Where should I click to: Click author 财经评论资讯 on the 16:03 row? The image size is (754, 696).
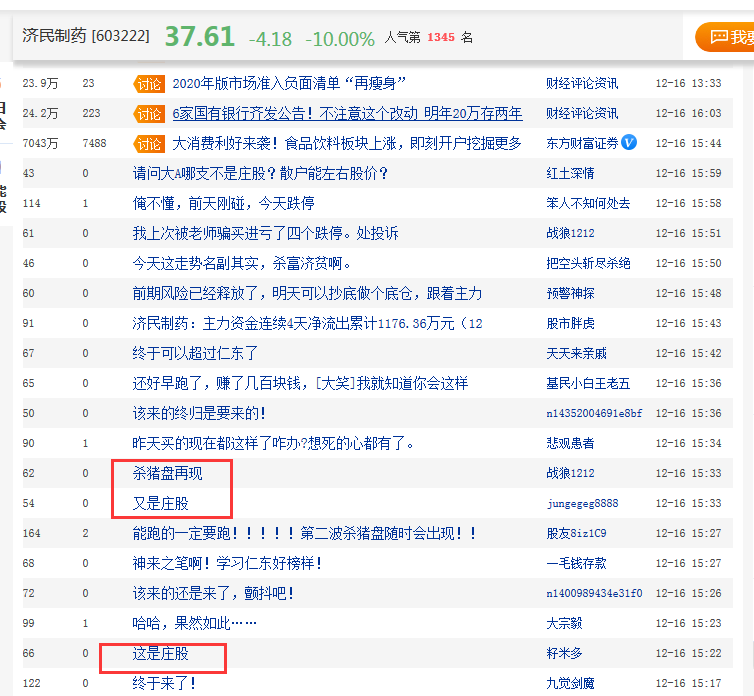(x=582, y=114)
